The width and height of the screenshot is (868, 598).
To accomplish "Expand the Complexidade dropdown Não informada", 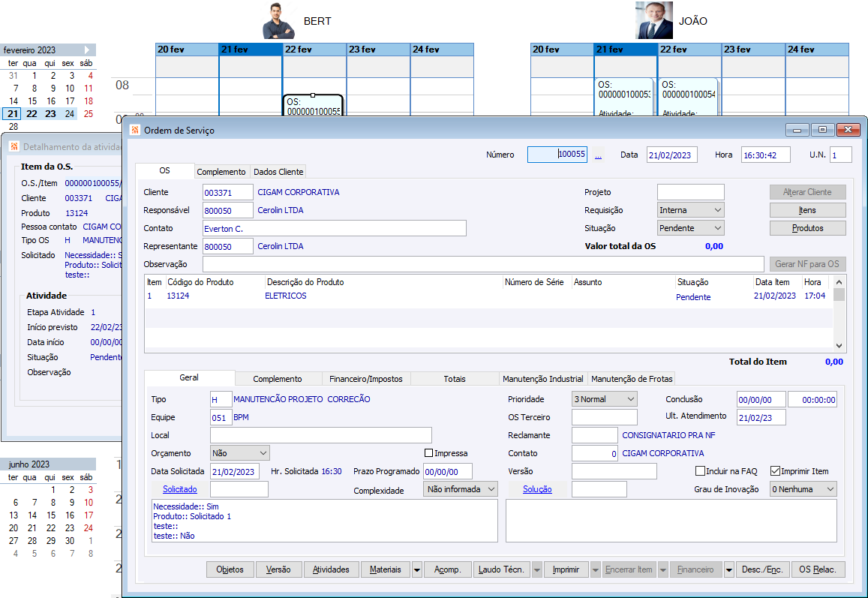I will [x=461, y=489].
